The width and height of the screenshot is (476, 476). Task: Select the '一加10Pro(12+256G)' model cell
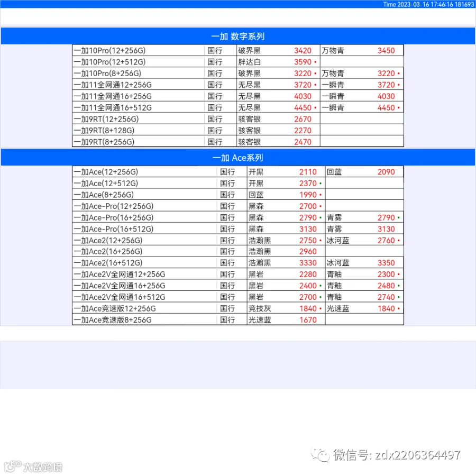click(139, 50)
